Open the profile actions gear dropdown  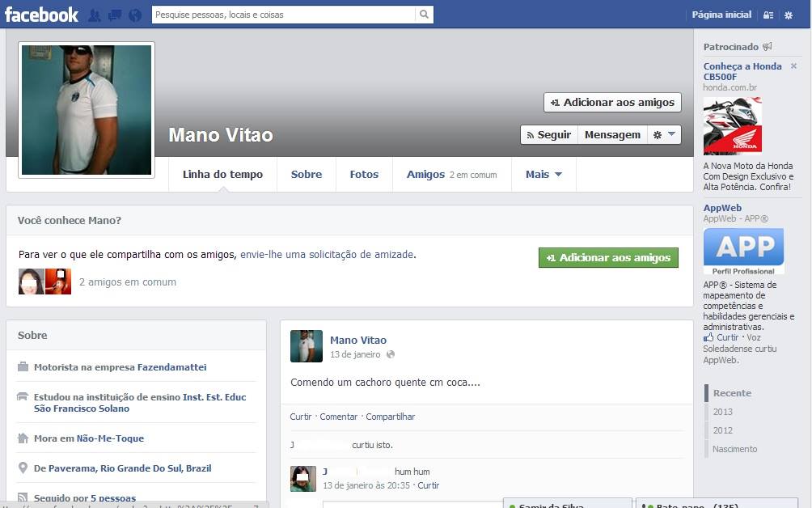(x=664, y=135)
